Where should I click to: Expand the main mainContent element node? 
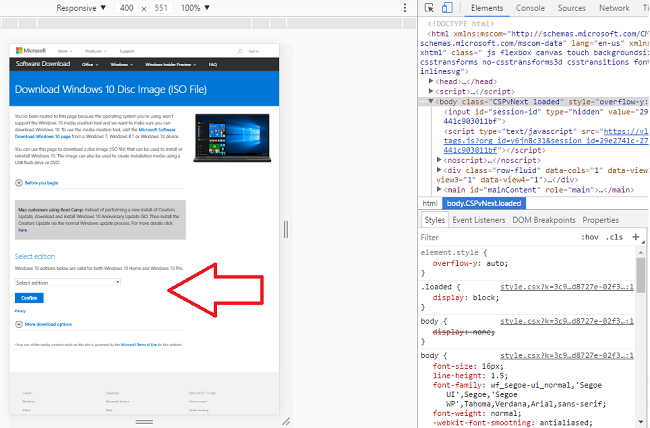coord(439,190)
